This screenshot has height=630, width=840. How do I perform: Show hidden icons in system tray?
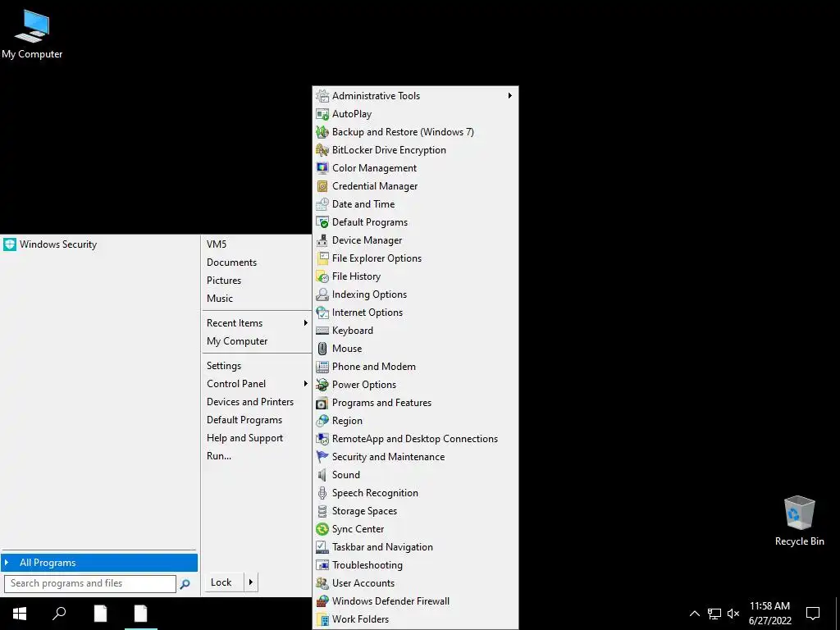click(694, 614)
